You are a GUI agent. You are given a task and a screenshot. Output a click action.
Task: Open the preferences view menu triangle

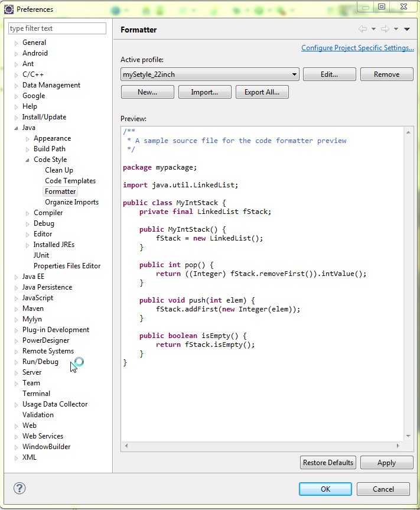[x=406, y=29]
